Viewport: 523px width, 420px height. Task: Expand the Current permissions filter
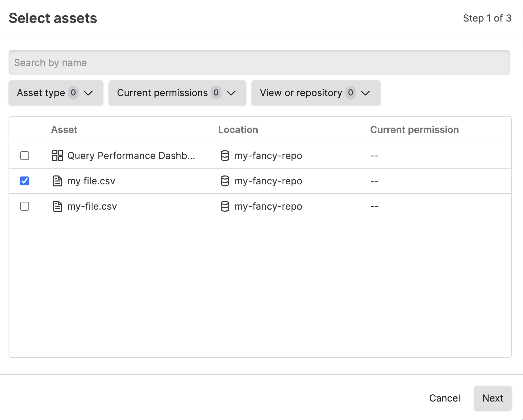point(177,93)
